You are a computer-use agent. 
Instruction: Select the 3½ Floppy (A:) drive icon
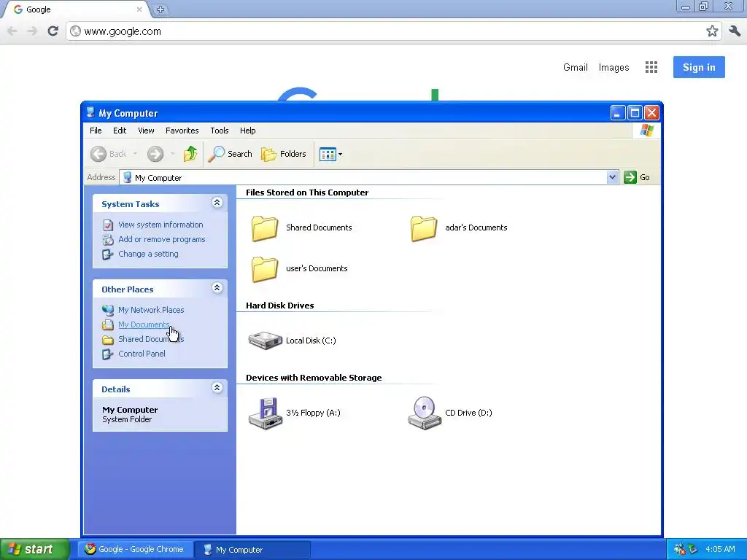point(266,413)
